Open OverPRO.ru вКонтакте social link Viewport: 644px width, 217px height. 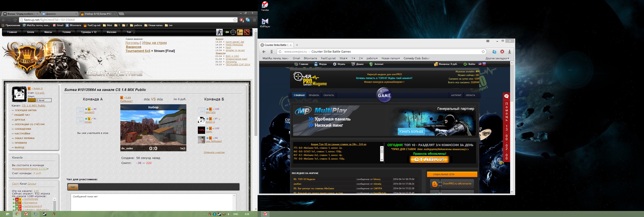point(452,184)
